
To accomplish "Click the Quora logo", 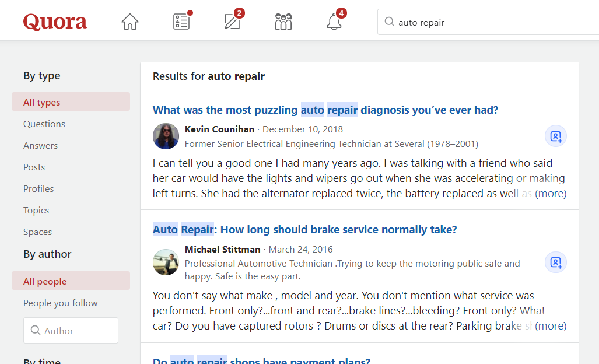I will 55,22.
